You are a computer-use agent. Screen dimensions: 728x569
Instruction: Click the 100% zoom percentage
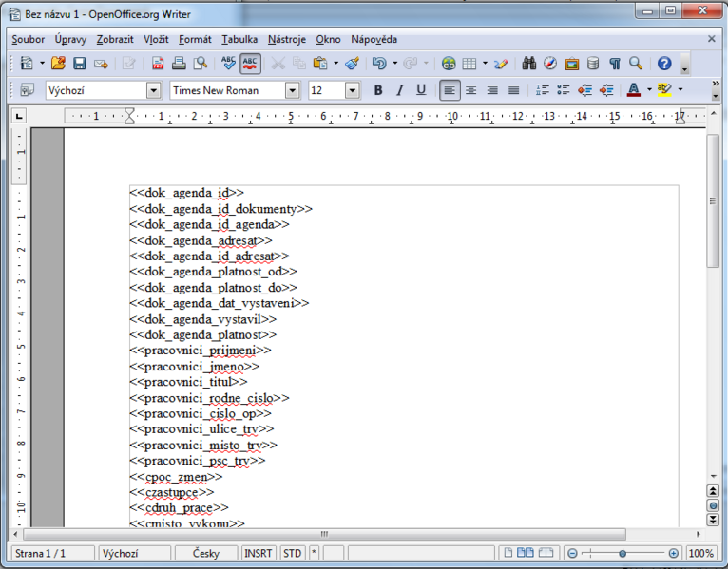click(700, 553)
